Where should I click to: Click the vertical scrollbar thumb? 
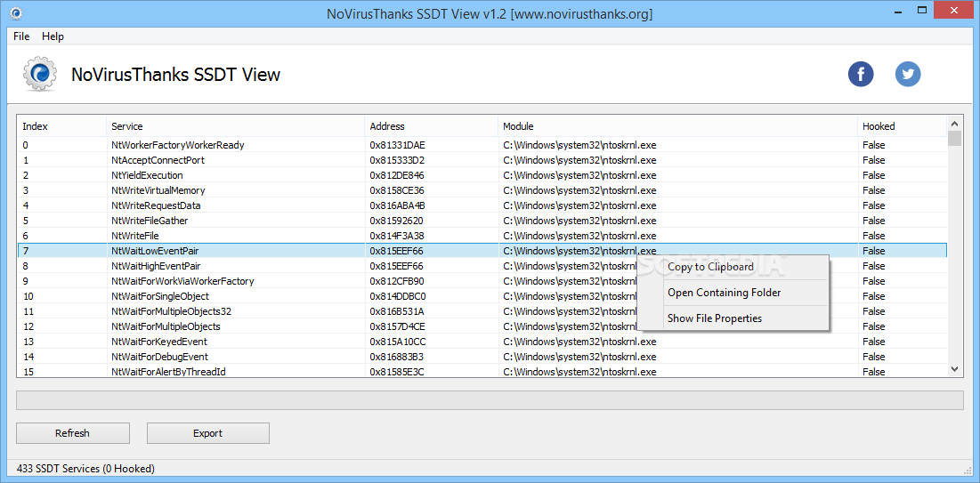[x=954, y=138]
